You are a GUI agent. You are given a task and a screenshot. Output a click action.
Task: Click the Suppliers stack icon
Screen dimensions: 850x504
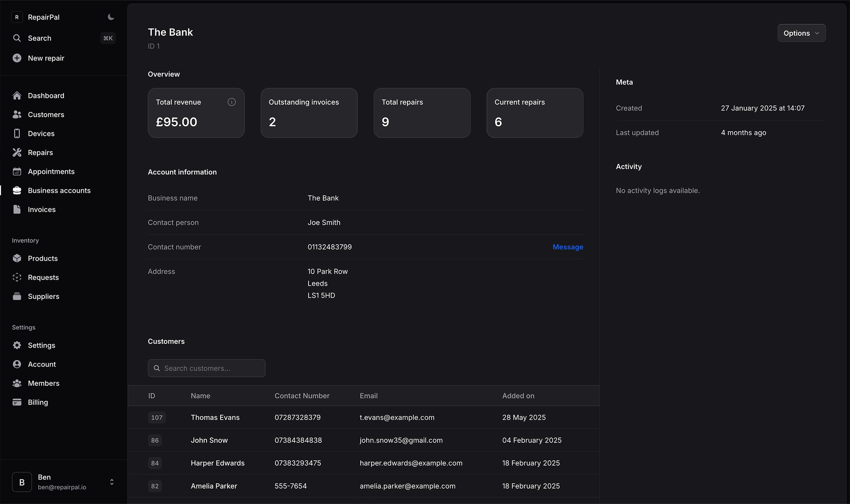pos(17,296)
